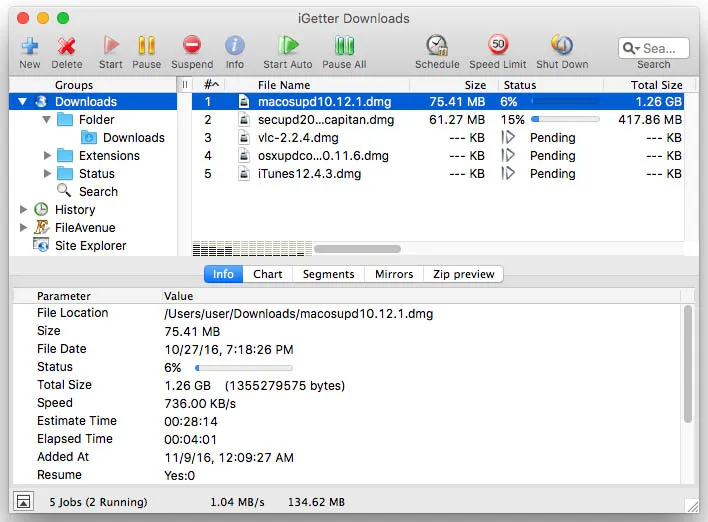Image resolution: width=708 pixels, height=522 pixels.
Task: Click the Pause toolbar icon
Action: pyautogui.click(x=146, y=46)
